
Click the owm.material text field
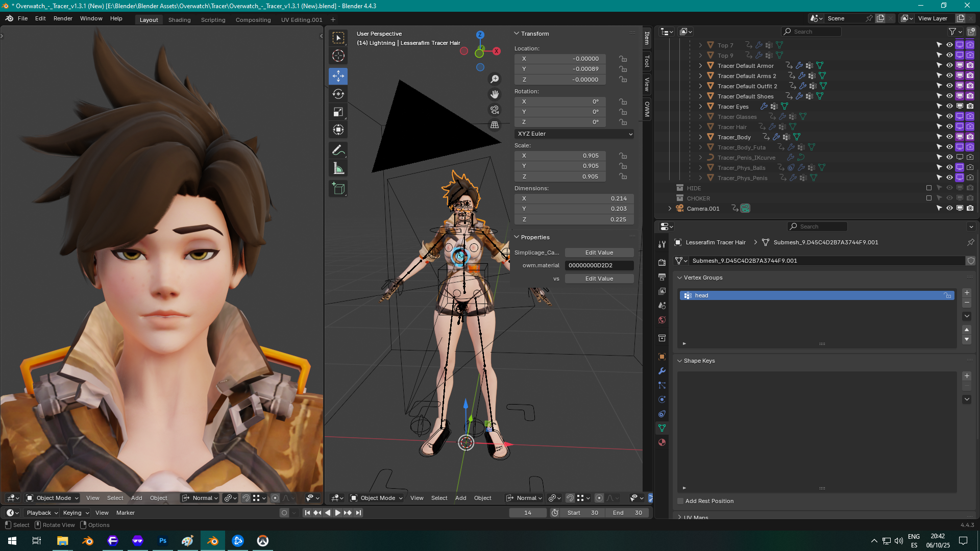(599, 265)
